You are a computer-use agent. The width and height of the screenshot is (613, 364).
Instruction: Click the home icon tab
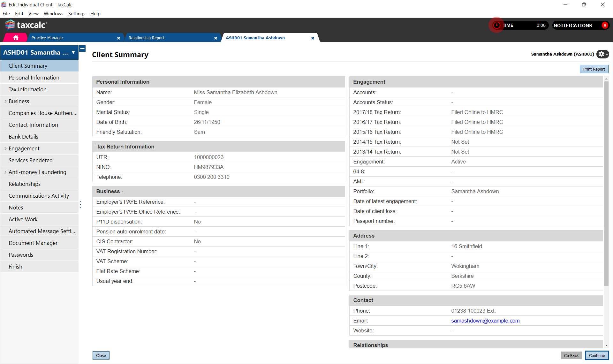[x=16, y=38]
